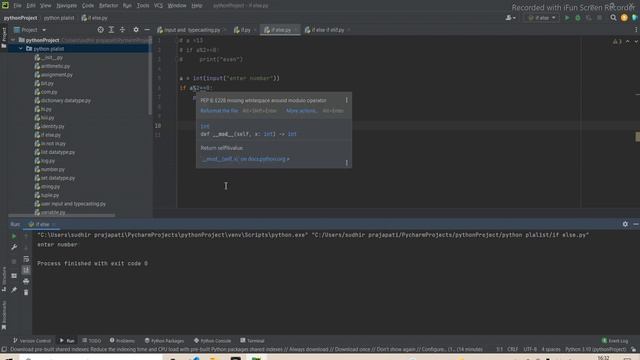Click Expand All icon in Project panel
640x360 pixels.
(111, 30)
